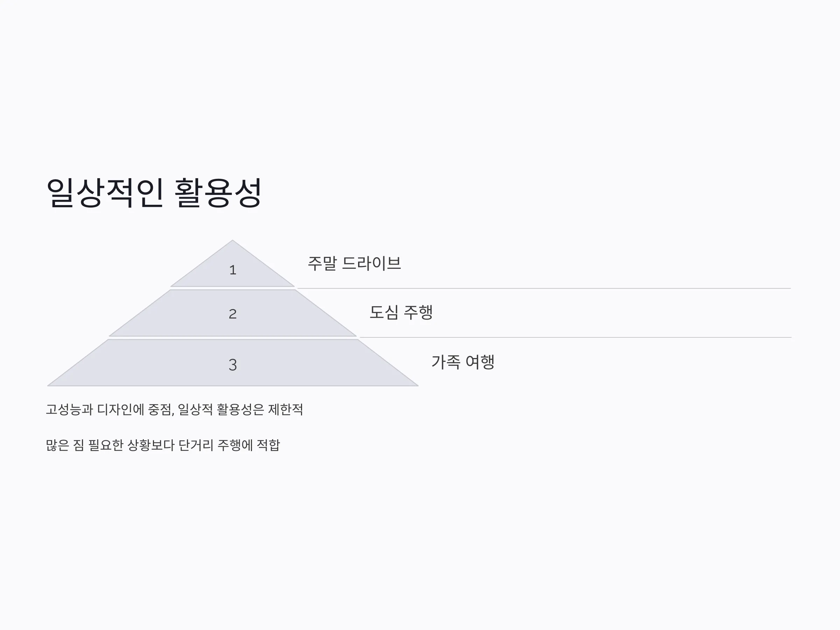Select the divider line under 도심 주행
The width and height of the screenshot is (840, 630).
click(575, 337)
